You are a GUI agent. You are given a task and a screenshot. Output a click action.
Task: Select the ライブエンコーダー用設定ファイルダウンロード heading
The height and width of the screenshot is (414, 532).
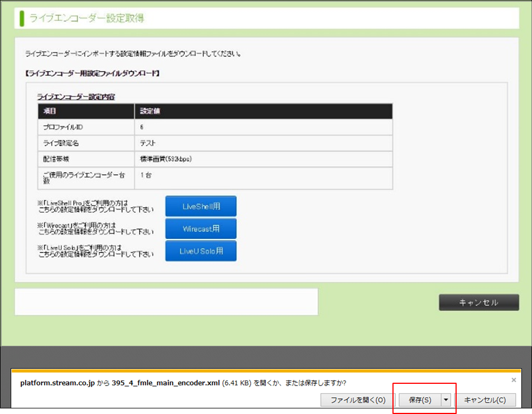[x=92, y=73]
